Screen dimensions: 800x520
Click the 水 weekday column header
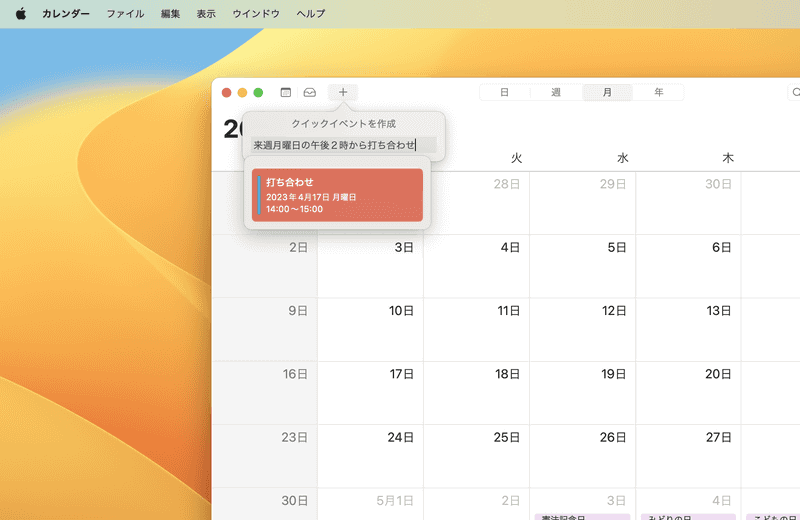622,158
